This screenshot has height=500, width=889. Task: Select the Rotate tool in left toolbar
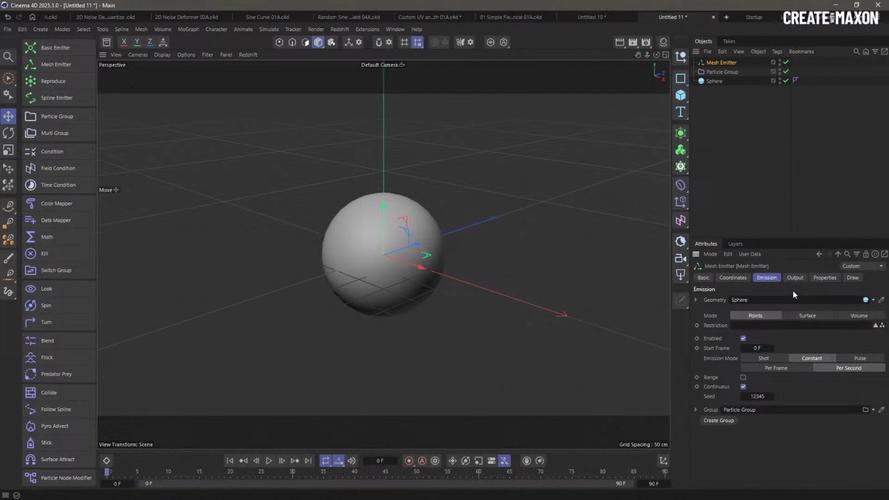(9, 133)
